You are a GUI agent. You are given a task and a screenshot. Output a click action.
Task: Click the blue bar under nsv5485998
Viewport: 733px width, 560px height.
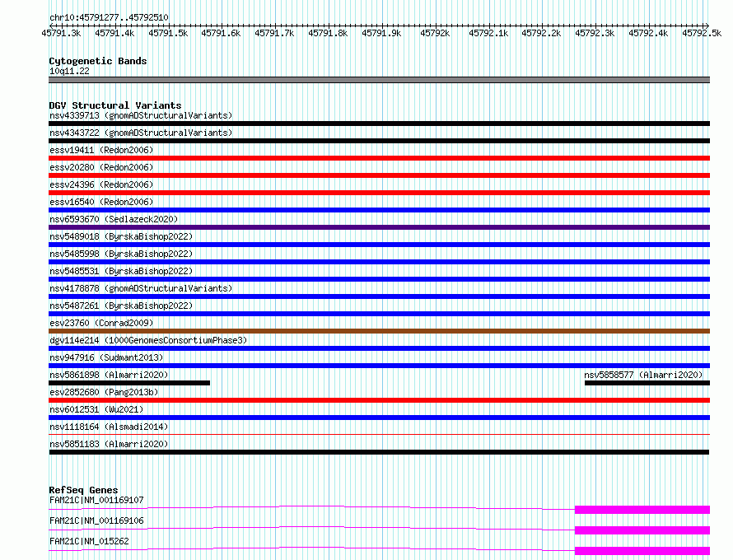click(x=379, y=262)
